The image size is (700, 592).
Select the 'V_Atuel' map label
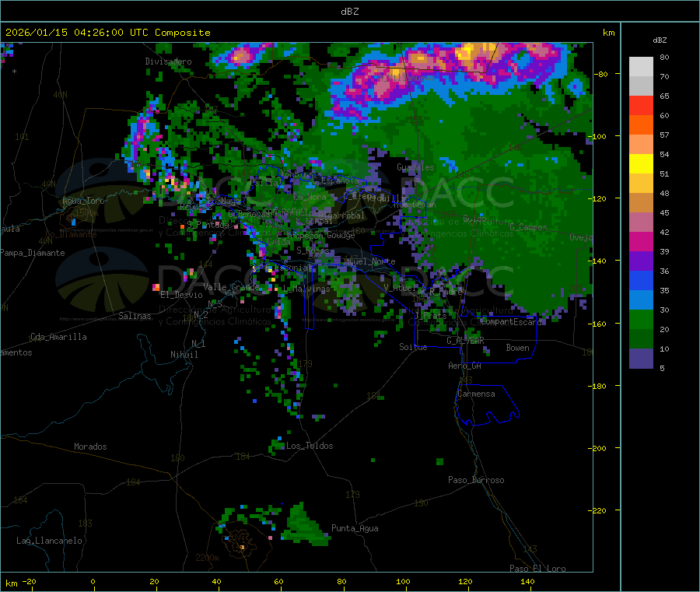point(401,288)
